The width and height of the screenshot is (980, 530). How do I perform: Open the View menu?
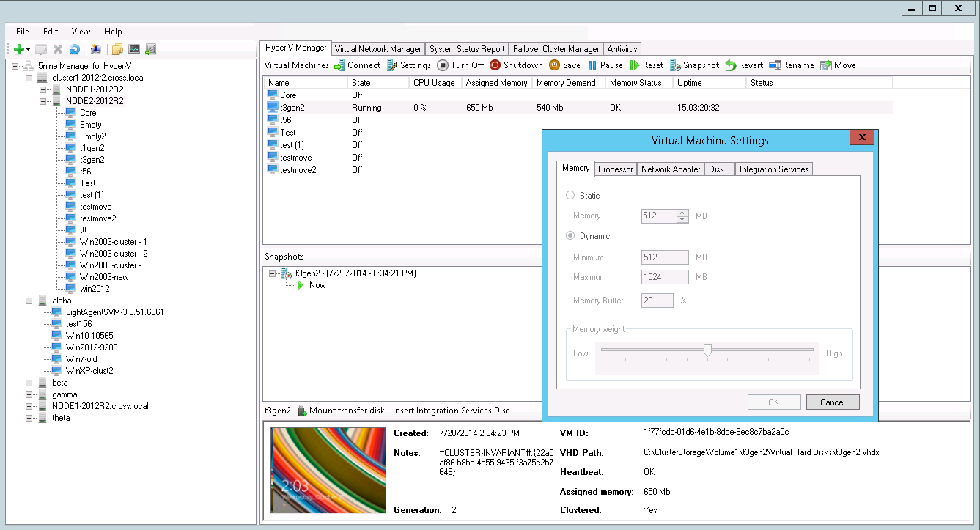pos(81,32)
